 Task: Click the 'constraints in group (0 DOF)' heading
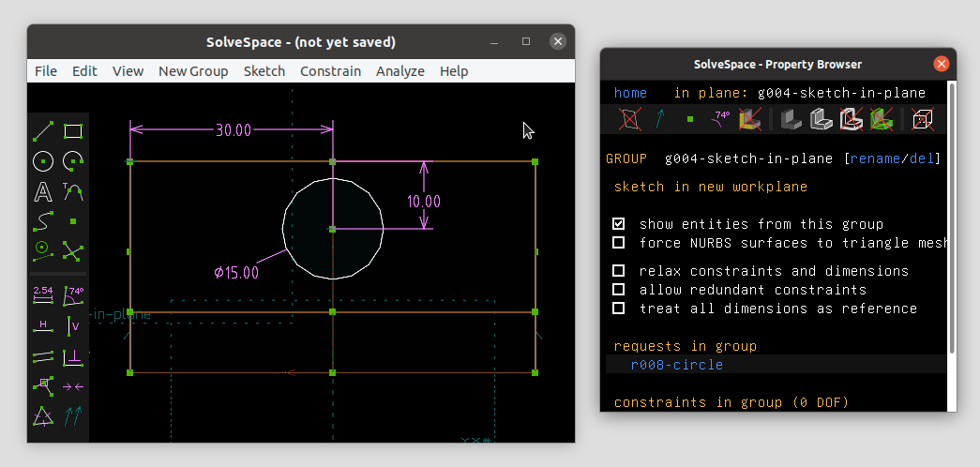click(x=731, y=402)
